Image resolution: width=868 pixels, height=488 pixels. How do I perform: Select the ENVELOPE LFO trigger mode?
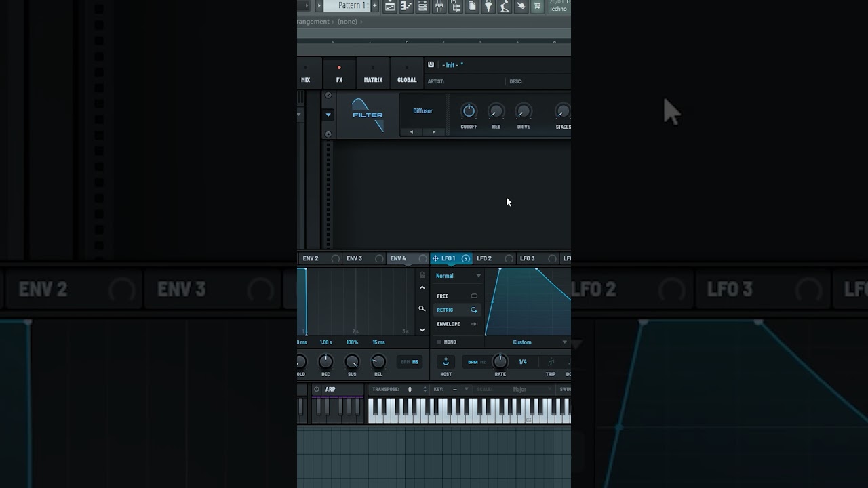pyautogui.click(x=457, y=324)
